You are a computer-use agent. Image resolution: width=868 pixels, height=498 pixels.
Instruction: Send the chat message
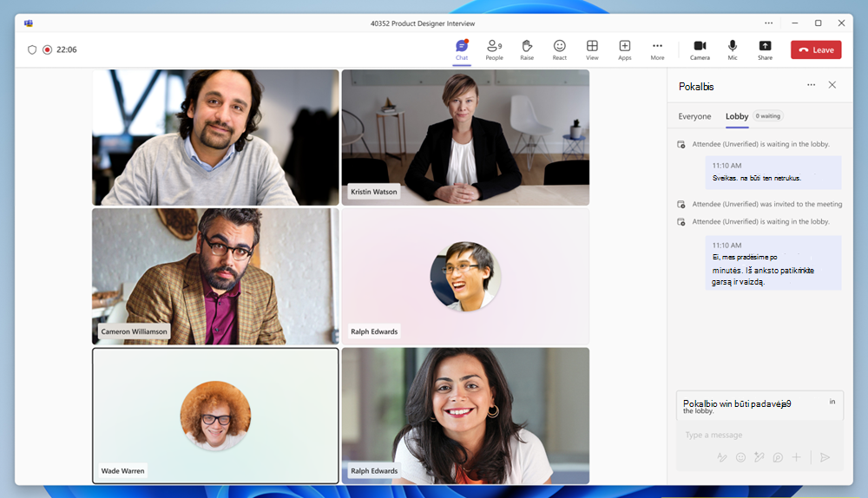point(825,457)
